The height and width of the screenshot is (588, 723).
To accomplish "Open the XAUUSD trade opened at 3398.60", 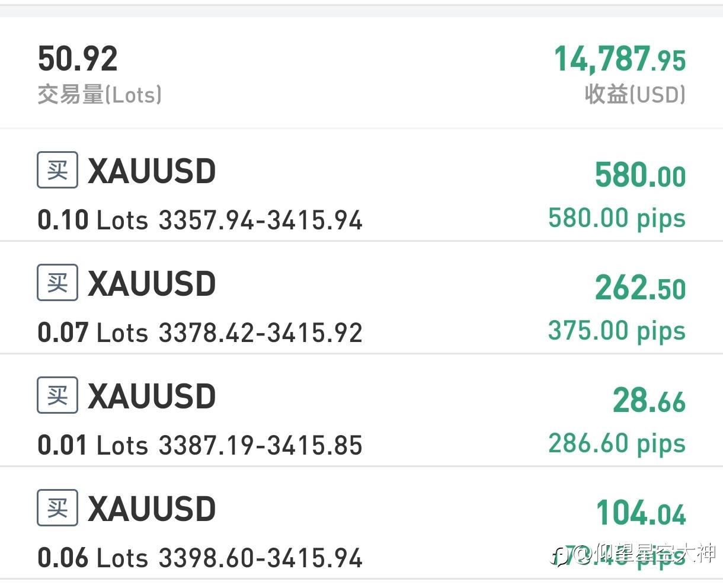I will [x=361, y=523].
